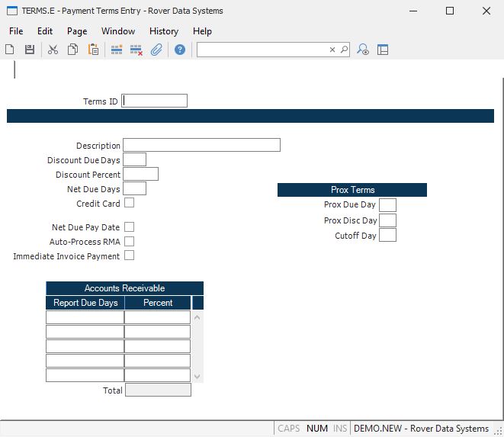The height and width of the screenshot is (437, 504).
Task: Open the Window menu
Action: pyautogui.click(x=118, y=31)
